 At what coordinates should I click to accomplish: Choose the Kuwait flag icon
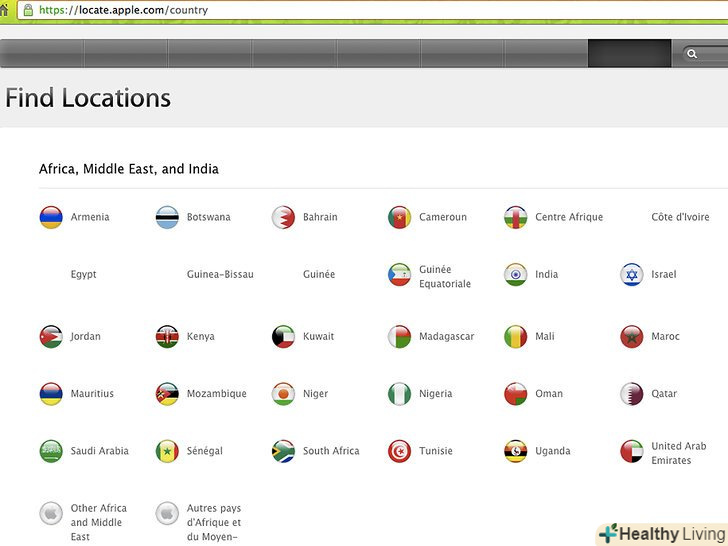point(283,337)
